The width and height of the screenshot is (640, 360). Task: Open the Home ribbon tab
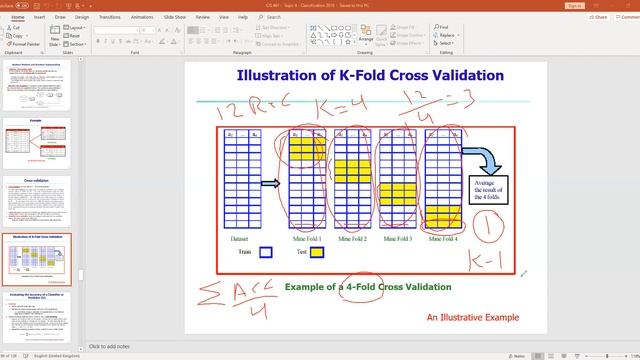(x=18, y=17)
